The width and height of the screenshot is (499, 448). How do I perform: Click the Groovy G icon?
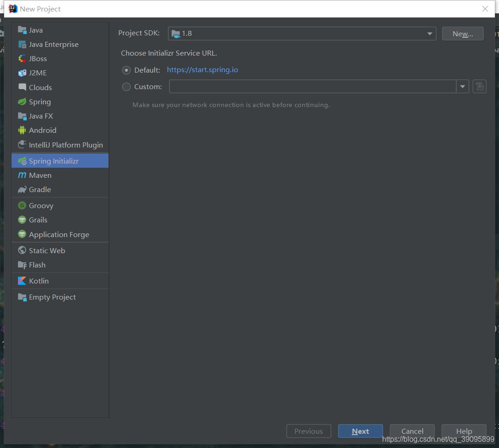coord(22,206)
